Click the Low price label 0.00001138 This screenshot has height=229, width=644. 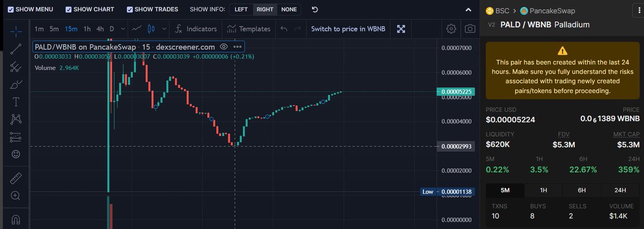coord(456,192)
